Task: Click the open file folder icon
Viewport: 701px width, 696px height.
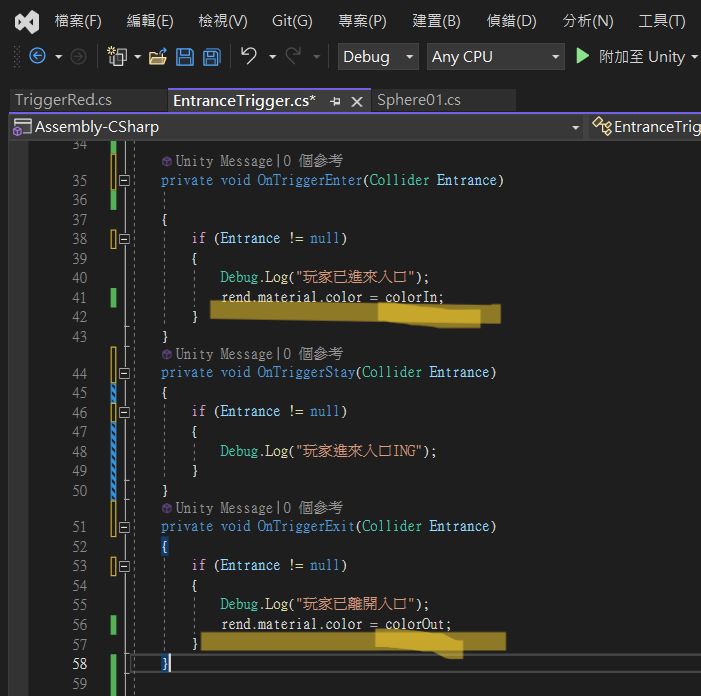Action: coord(158,57)
